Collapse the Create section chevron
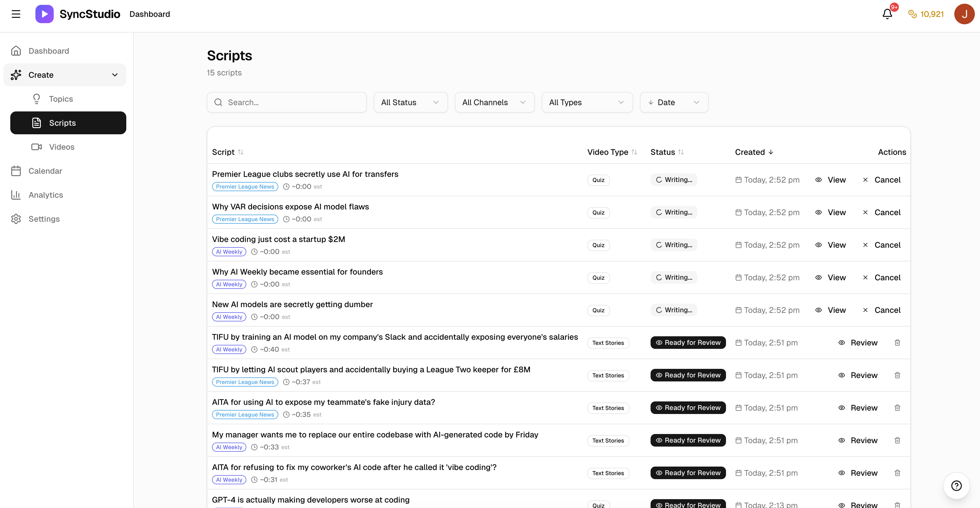 [x=115, y=75]
